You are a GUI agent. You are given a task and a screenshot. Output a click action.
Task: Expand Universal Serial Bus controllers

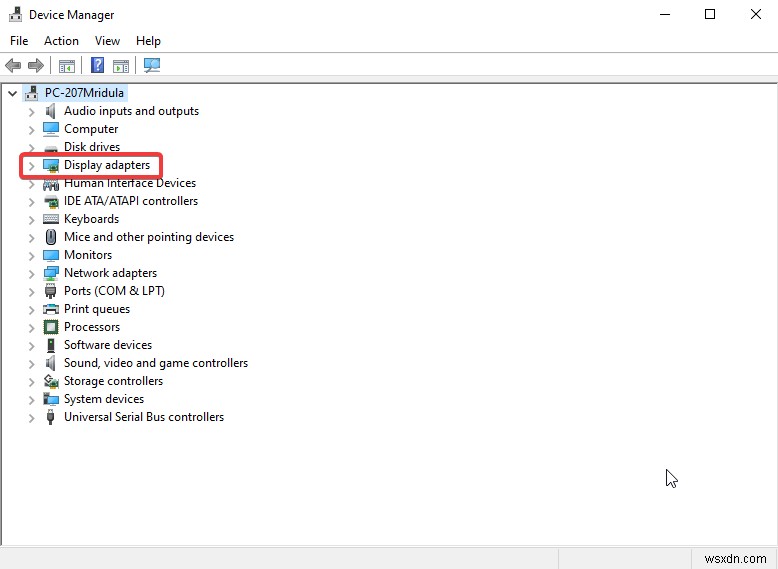31,418
